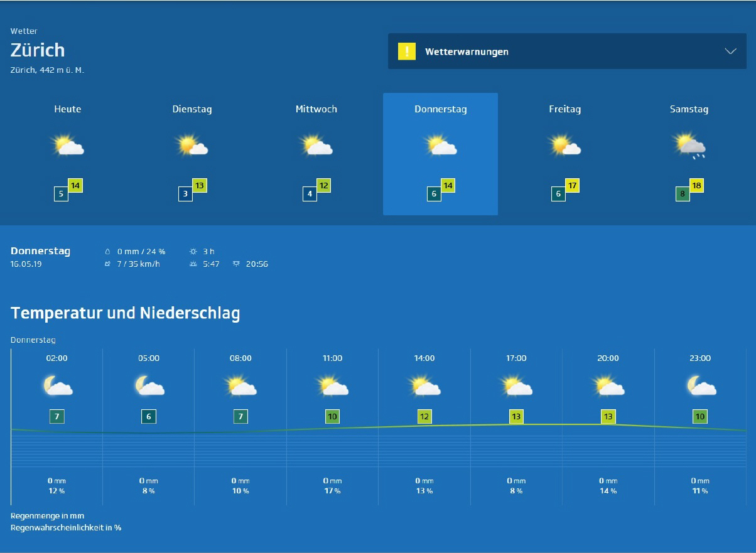Open the Freitag forecast

pos(565,109)
